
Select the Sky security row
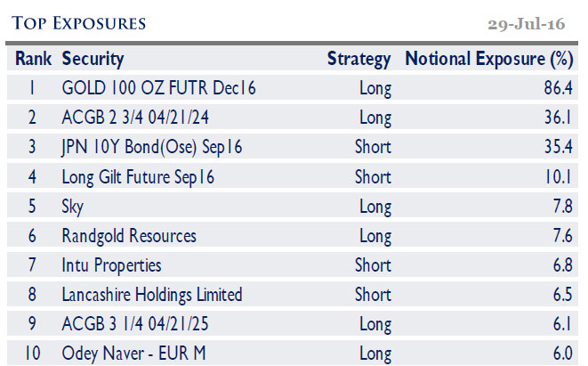pyautogui.click(x=74, y=207)
